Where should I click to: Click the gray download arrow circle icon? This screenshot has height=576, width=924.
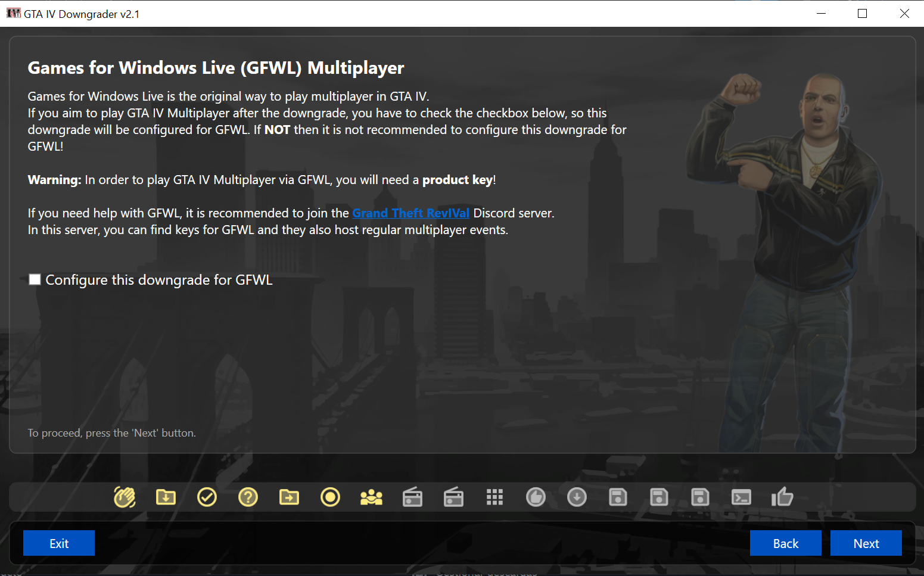577,497
